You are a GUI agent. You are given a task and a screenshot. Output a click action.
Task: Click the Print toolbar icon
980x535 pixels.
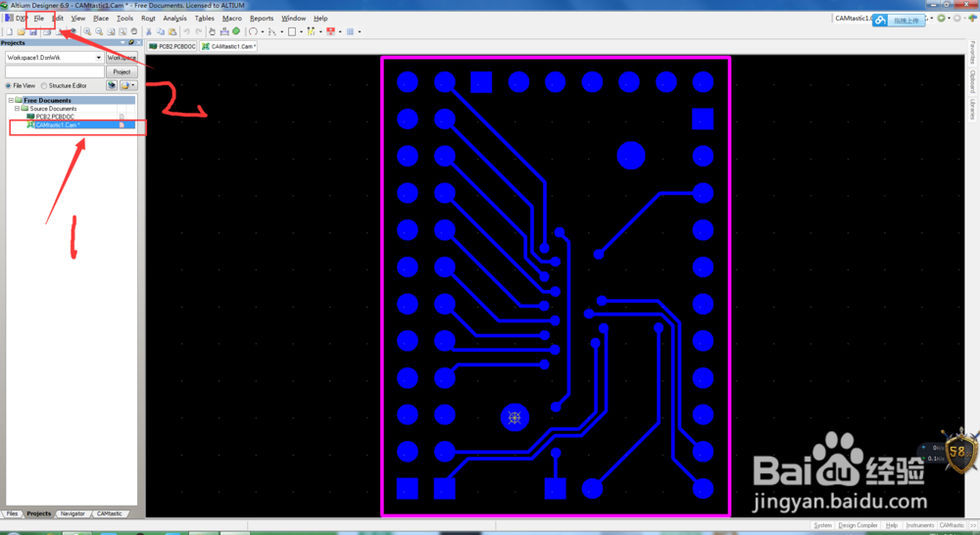[47, 31]
